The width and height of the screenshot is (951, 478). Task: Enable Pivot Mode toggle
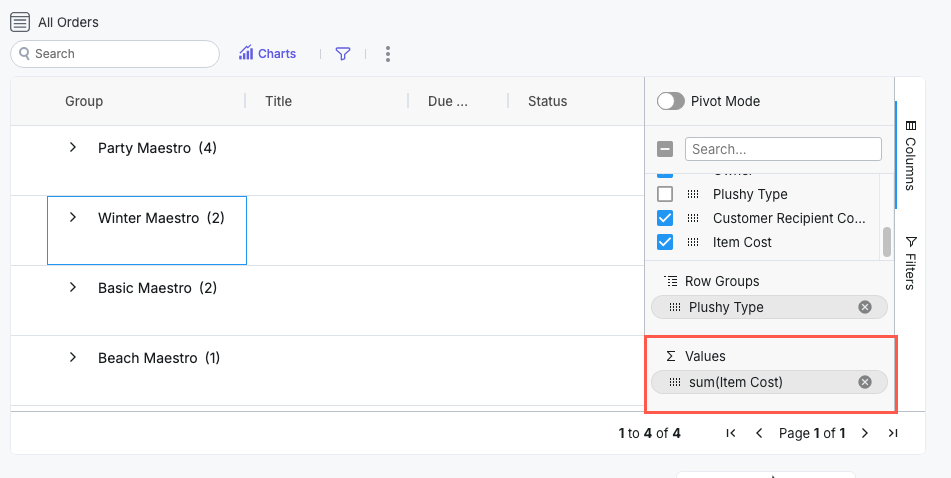(x=671, y=101)
